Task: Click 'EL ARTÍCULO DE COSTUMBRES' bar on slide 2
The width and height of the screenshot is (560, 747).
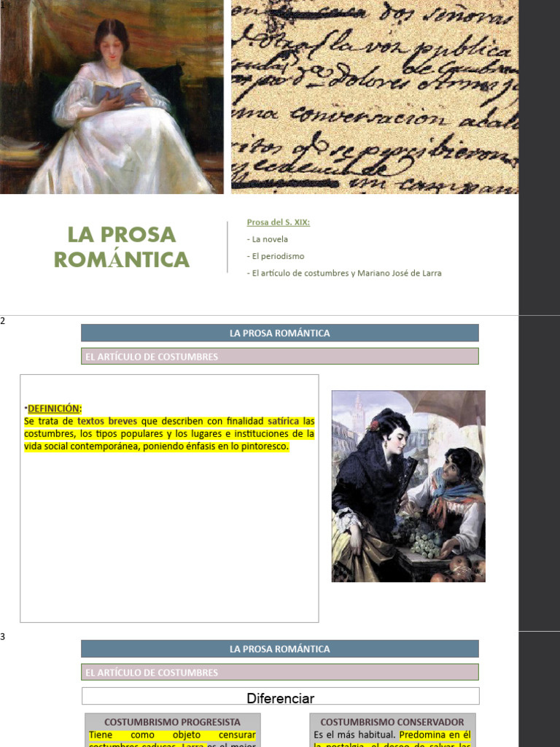Action: click(x=279, y=356)
